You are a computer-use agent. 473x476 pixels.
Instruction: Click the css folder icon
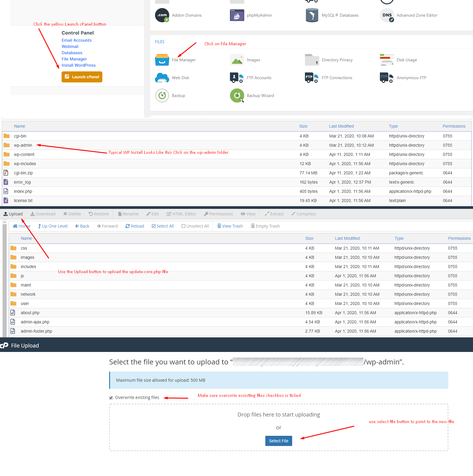[x=13, y=248]
